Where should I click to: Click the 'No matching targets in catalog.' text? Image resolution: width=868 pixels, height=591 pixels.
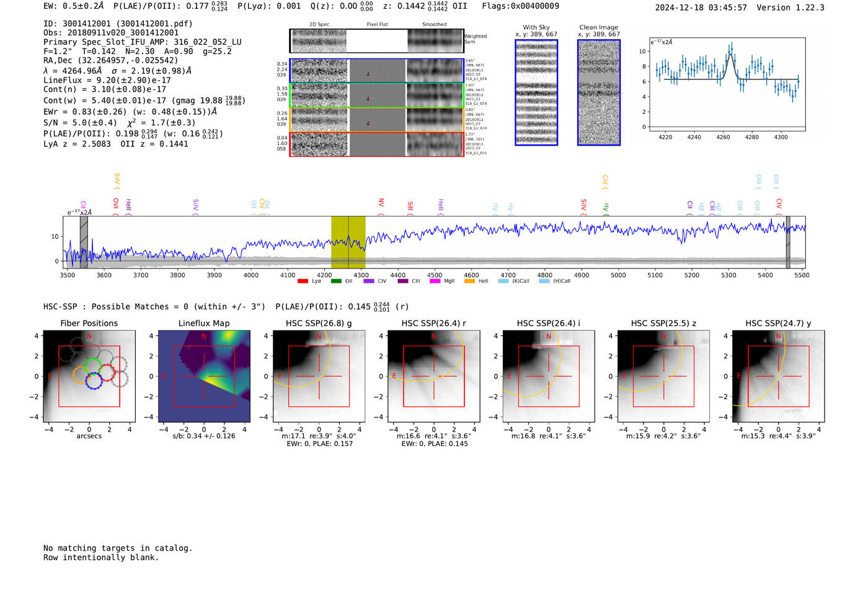118,548
